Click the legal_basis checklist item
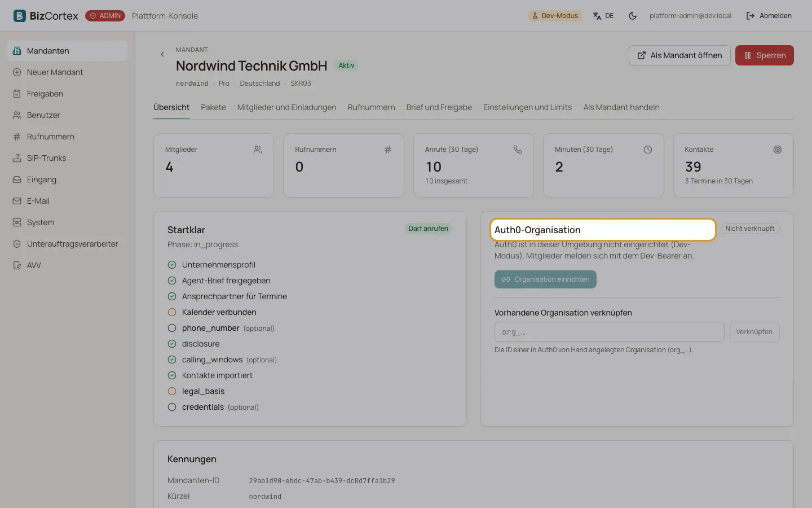Image resolution: width=812 pixels, height=508 pixels. tap(203, 391)
